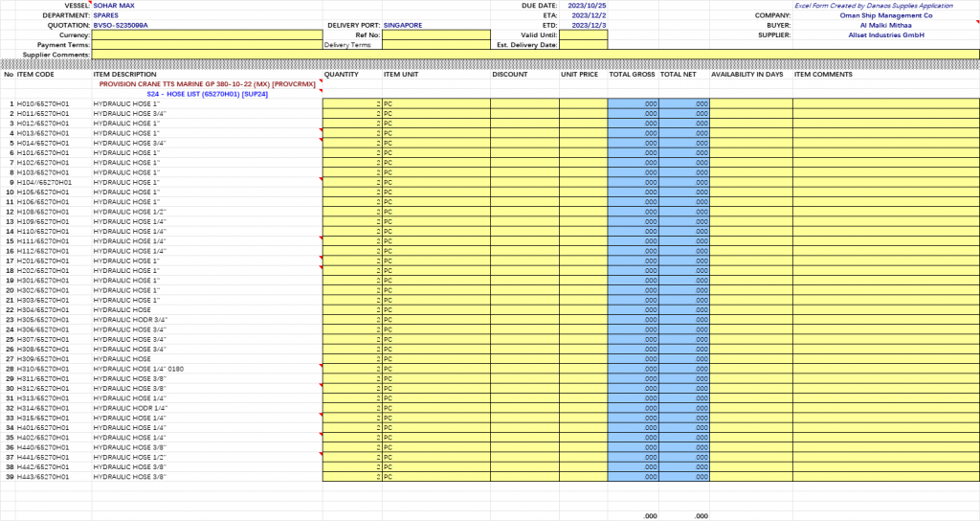Click discount cell for item H443/65270H01
The image size is (980, 521).
[x=524, y=477]
